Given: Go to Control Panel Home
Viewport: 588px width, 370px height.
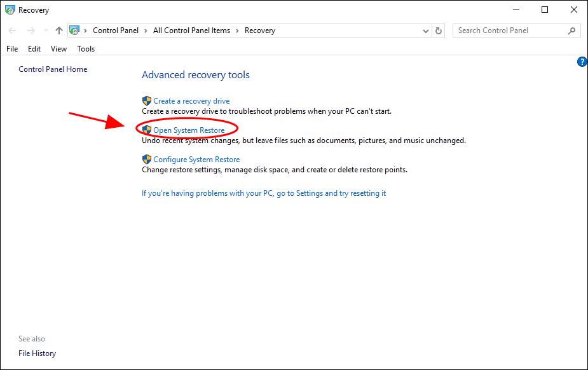Looking at the screenshot, I should [53, 69].
